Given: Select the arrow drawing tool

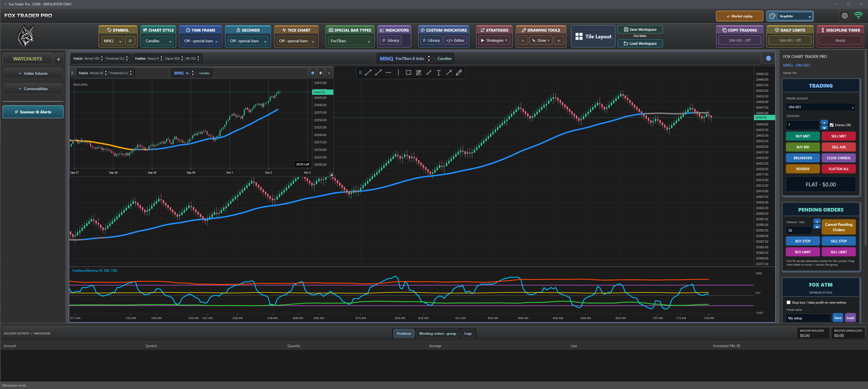Looking at the screenshot, I should [449, 72].
